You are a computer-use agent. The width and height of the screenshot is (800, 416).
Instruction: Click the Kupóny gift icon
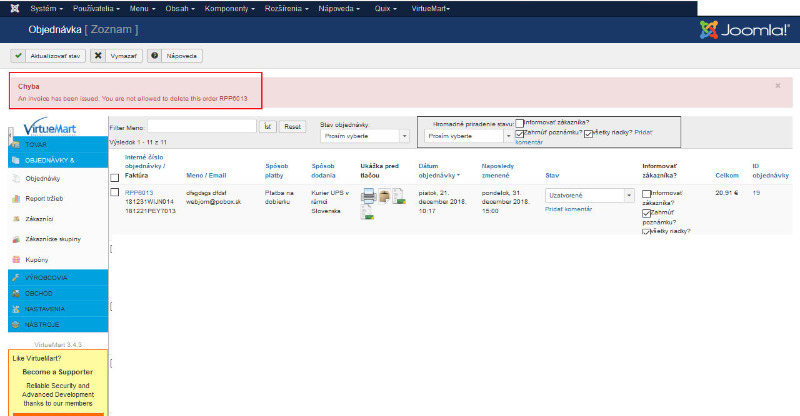pyautogui.click(x=16, y=259)
